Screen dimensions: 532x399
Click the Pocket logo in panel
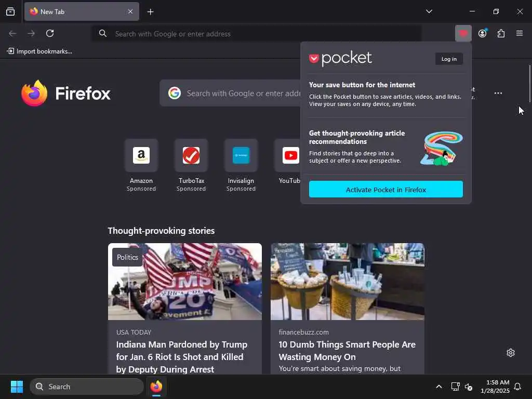(x=340, y=58)
